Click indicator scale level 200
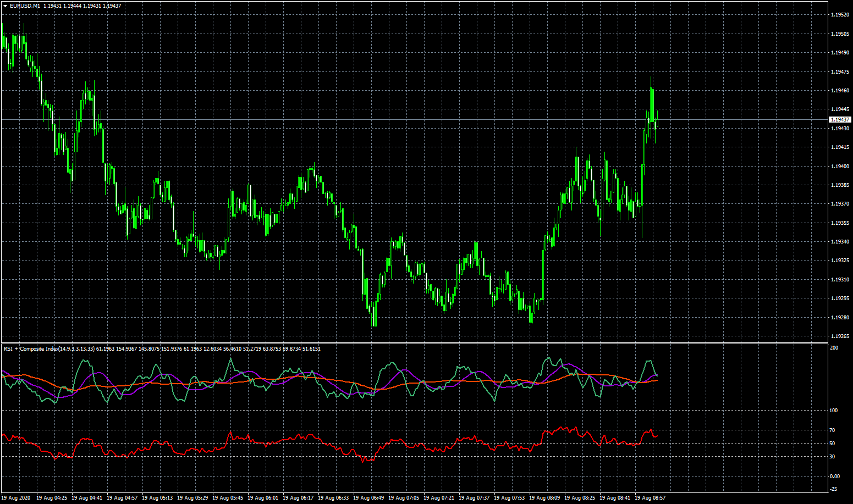 click(x=834, y=348)
